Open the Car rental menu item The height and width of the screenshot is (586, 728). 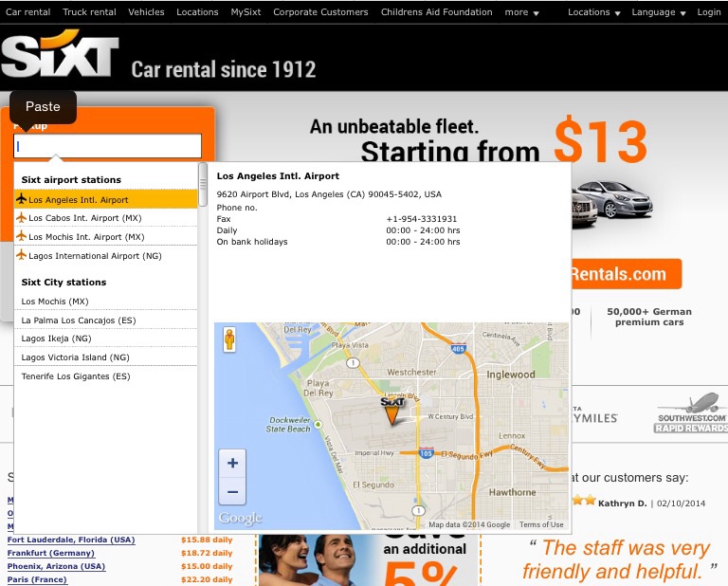click(27, 12)
